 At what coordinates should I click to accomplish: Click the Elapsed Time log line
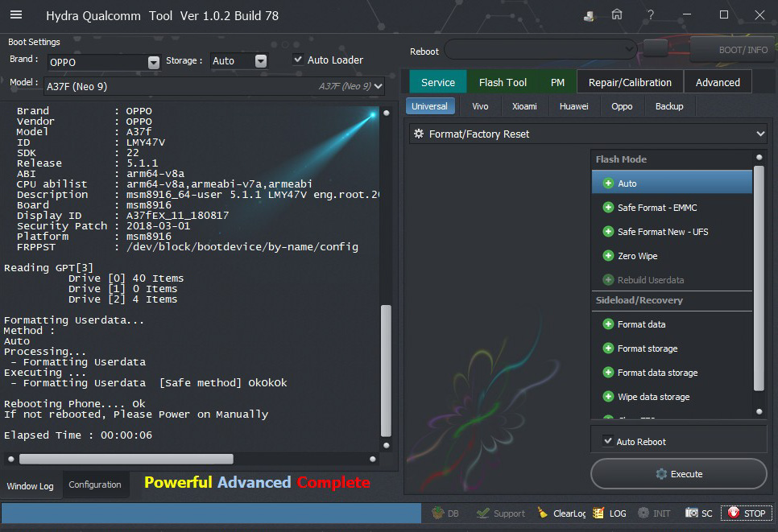[x=78, y=435]
